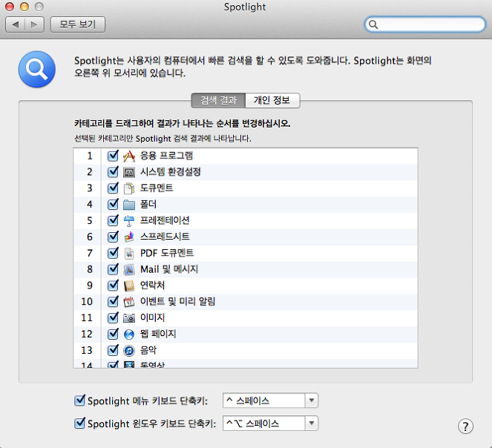Select the 이벤트 및 미리 알림 row label
492x448 pixels.
[x=177, y=301]
